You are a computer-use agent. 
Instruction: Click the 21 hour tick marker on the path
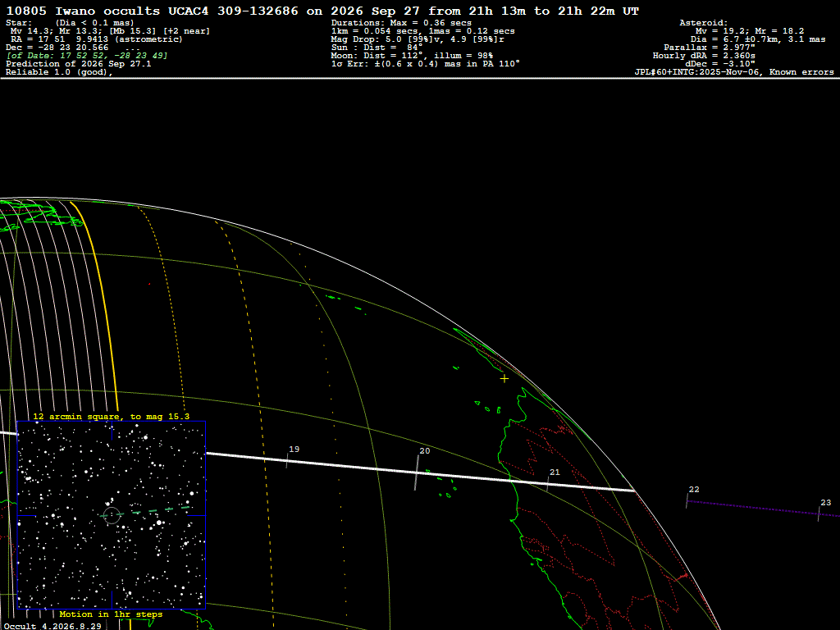pos(547,483)
